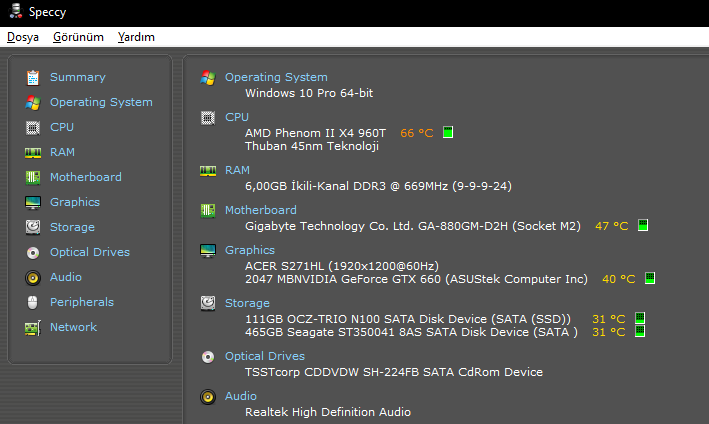Open Motherboard section via sidebar icon

coord(33,177)
